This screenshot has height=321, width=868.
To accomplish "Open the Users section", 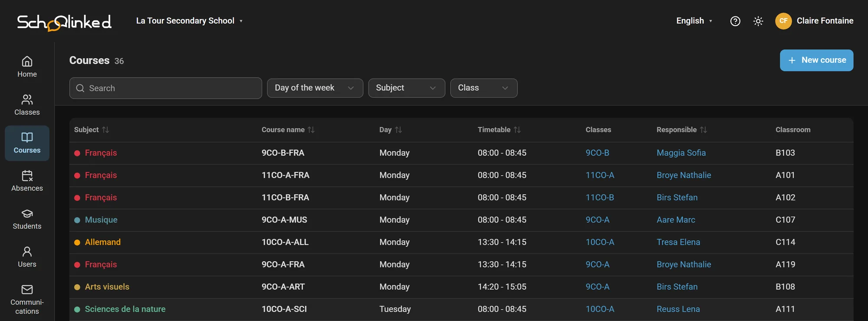I will tap(27, 257).
